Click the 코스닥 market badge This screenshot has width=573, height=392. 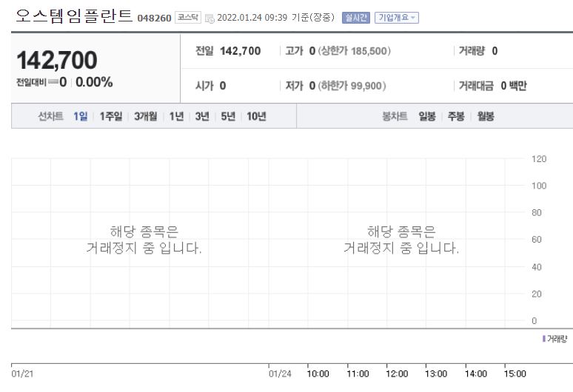(x=188, y=18)
